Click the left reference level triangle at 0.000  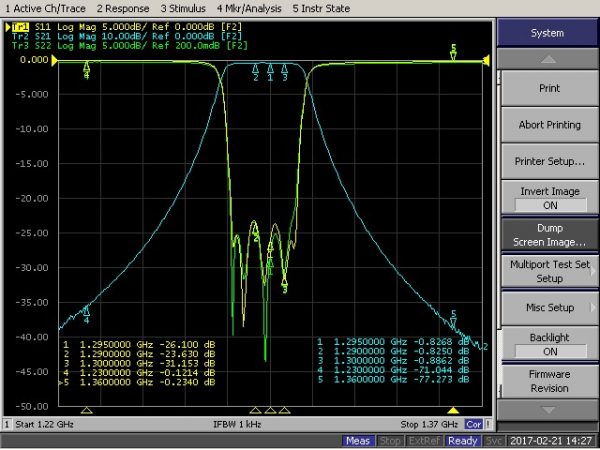[x=55, y=60]
